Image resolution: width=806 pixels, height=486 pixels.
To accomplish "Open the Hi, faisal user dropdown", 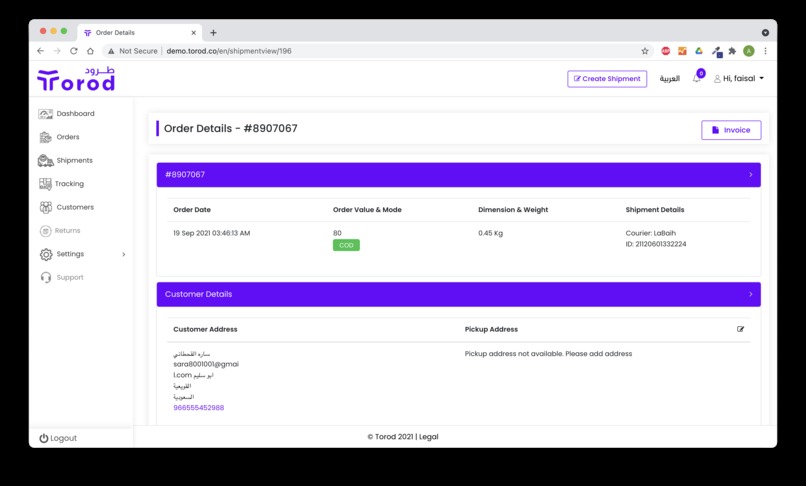I will coord(739,79).
